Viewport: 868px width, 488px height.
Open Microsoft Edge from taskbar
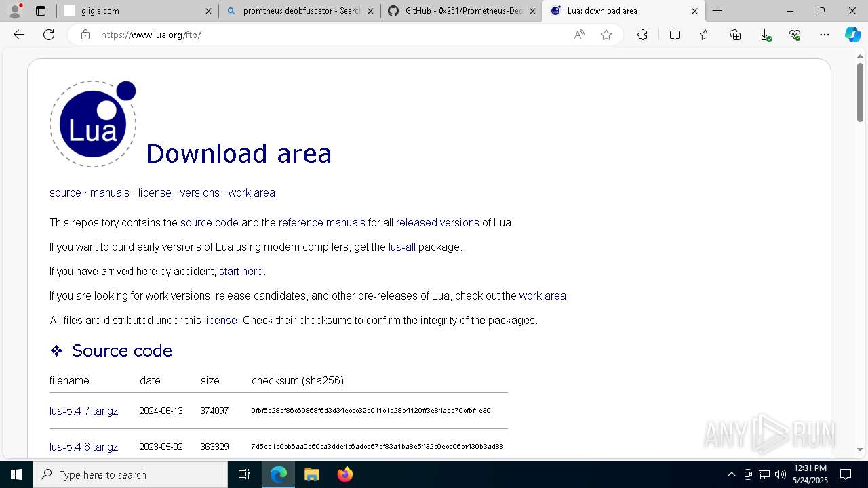point(279,474)
